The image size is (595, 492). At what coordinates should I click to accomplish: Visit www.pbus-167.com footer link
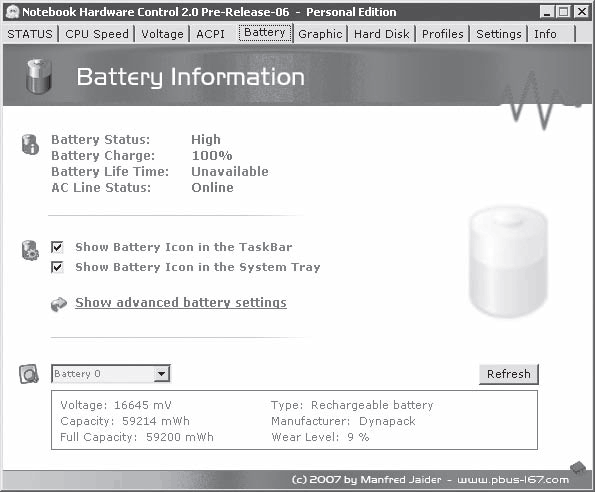pyautogui.click(x=513, y=480)
